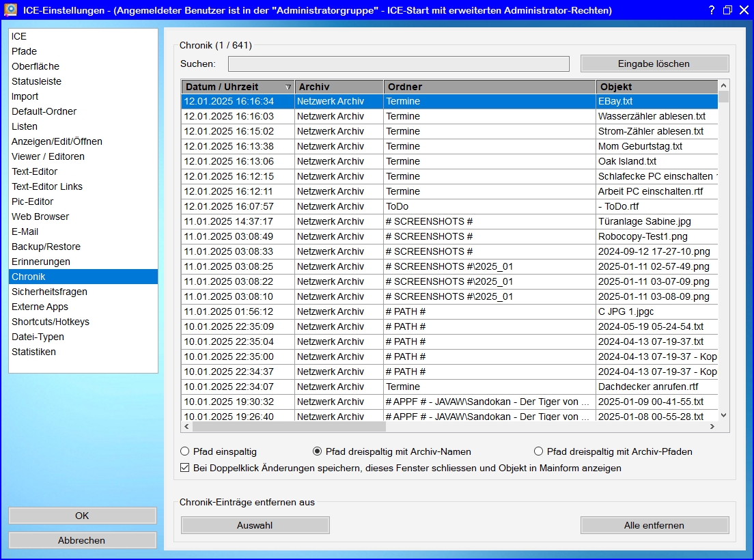Select Pfad dreispaltig mit Archiv-Pfaden option
The height and width of the screenshot is (560, 754).
click(539, 451)
